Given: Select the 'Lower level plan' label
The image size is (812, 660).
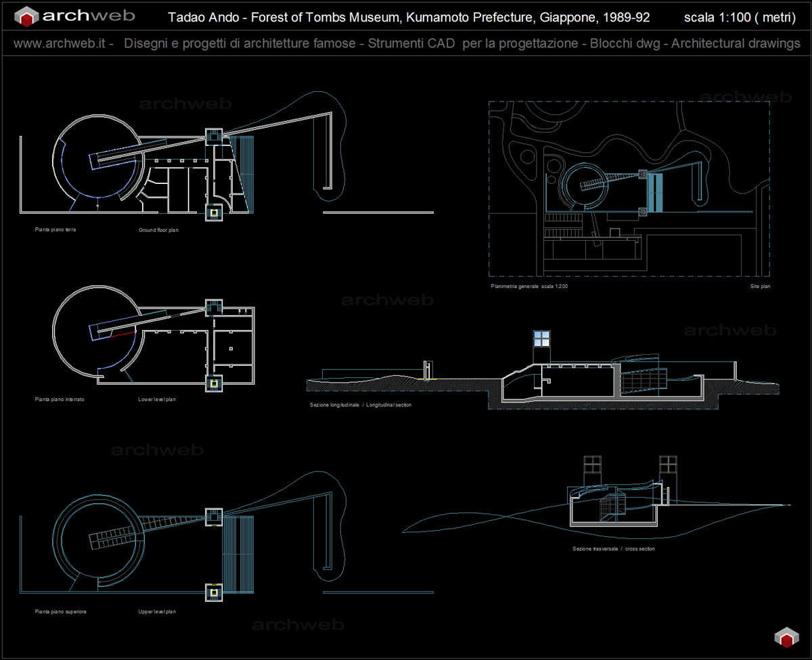Looking at the screenshot, I should tap(157, 400).
